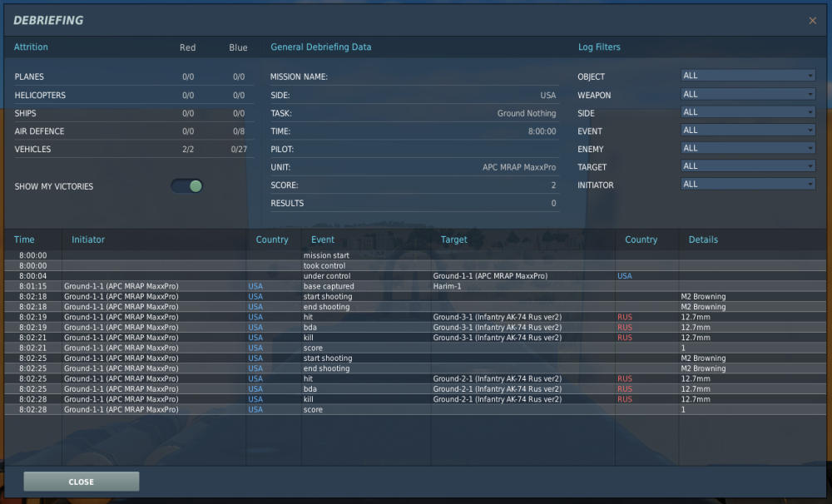Select the TARGET filter dropdown
This screenshot has height=504, width=832.
(x=747, y=166)
